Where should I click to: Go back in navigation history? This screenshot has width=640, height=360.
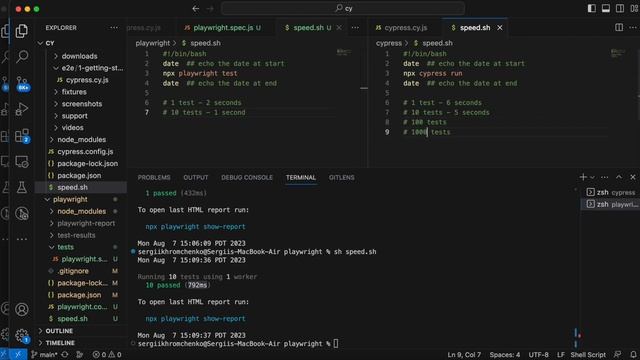point(196,9)
